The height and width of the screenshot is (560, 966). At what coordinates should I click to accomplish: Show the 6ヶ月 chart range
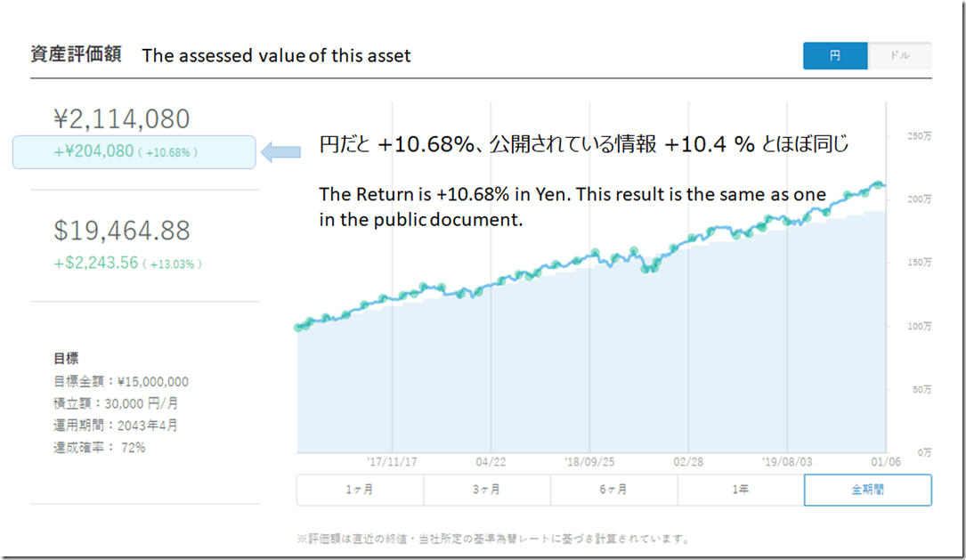click(613, 490)
